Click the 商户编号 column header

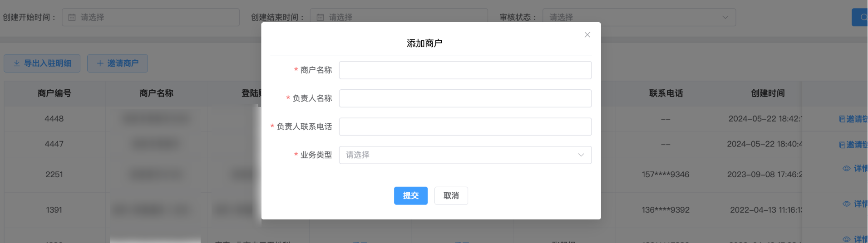54,93
